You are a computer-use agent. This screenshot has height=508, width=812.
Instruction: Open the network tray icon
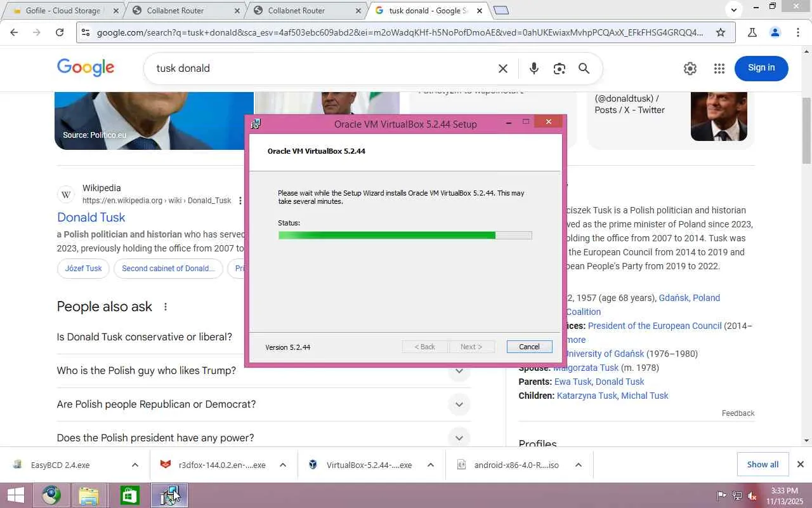[x=737, y=496]
